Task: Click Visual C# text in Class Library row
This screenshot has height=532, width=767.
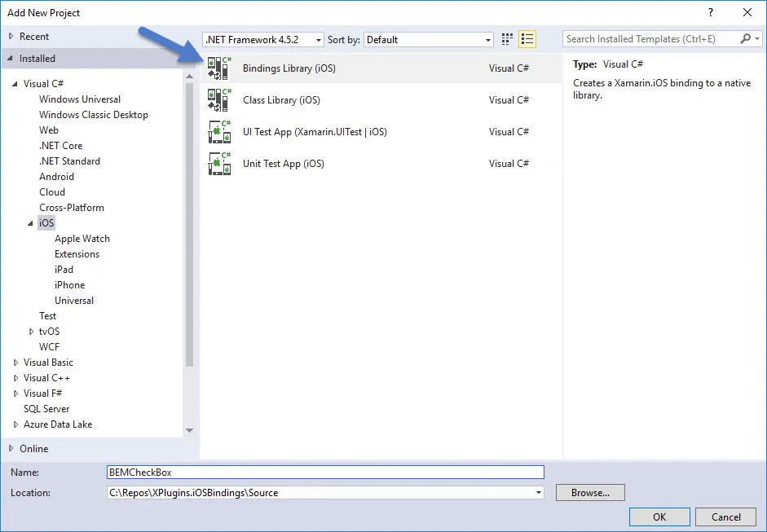Action: (x=509, y=99)
